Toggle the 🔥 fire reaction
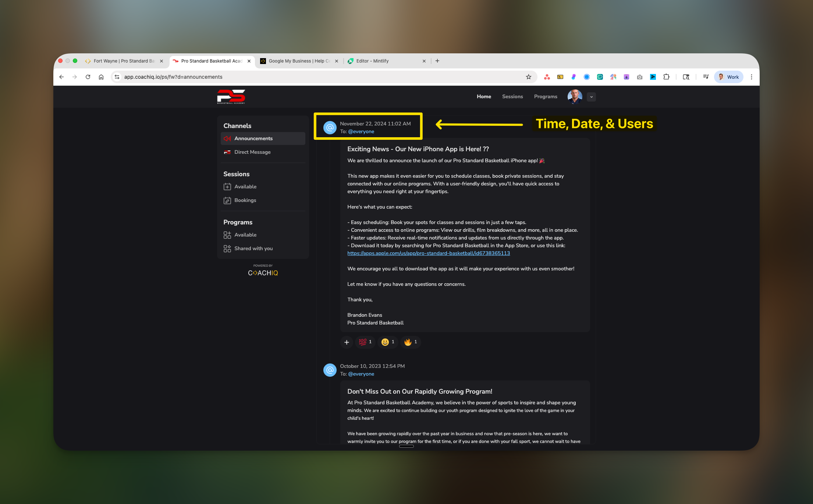 point(410,342)
